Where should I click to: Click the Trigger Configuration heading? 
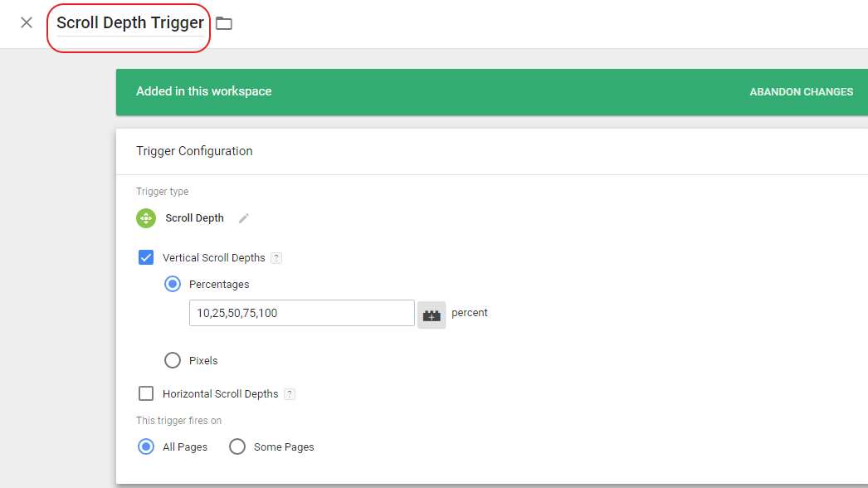point(194,151)
